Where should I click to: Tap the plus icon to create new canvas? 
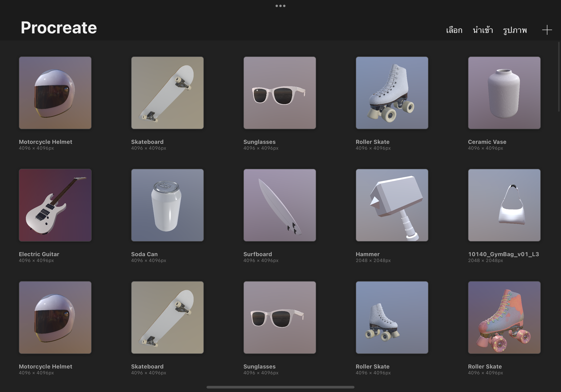[x=547, y=30]
